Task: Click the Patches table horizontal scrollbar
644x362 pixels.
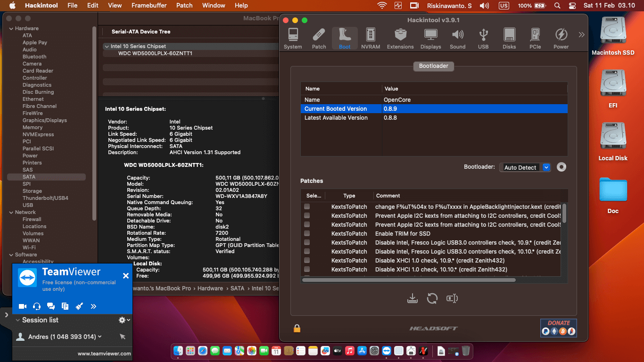Action: pos(409,280)
